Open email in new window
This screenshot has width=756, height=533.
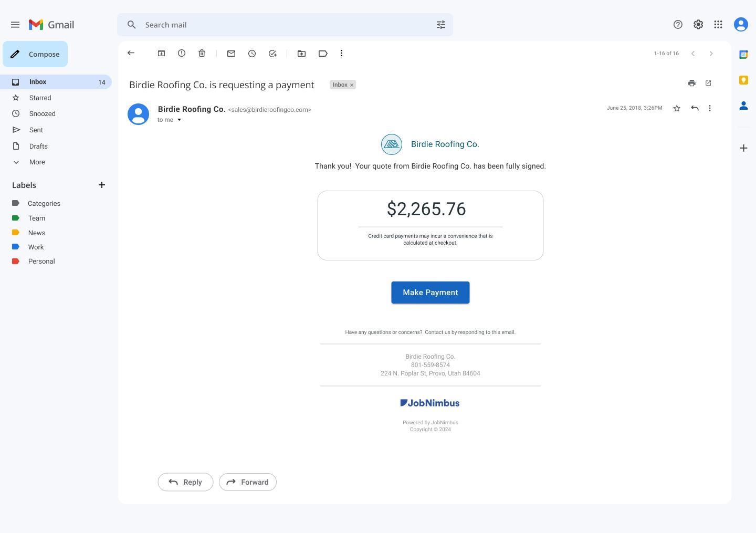point(708,83)
